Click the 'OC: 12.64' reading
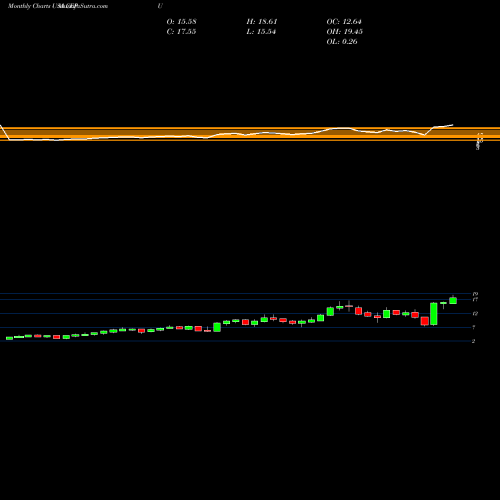 [x=344, y=22]
